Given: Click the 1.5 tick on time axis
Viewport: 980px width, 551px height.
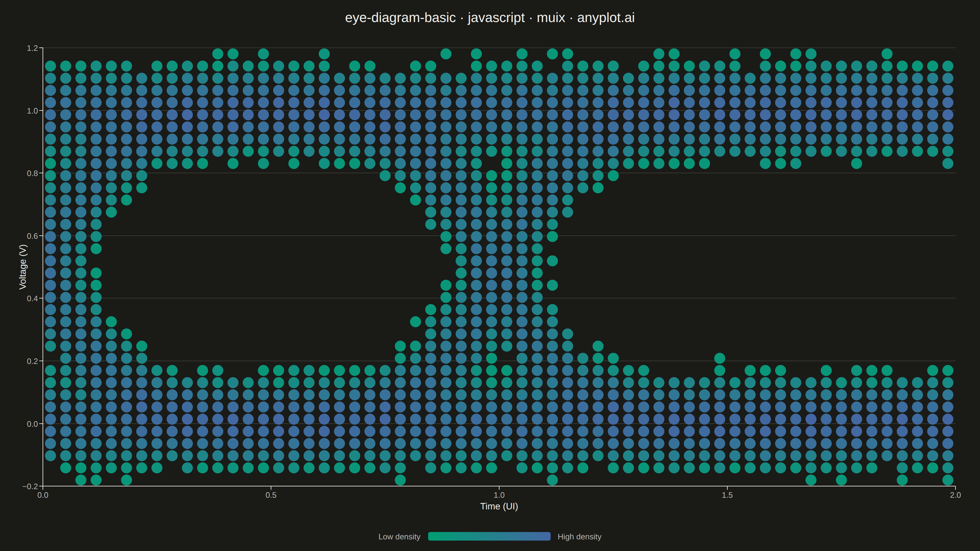Looking at the screenshot, I should click(x=727, y=495).
